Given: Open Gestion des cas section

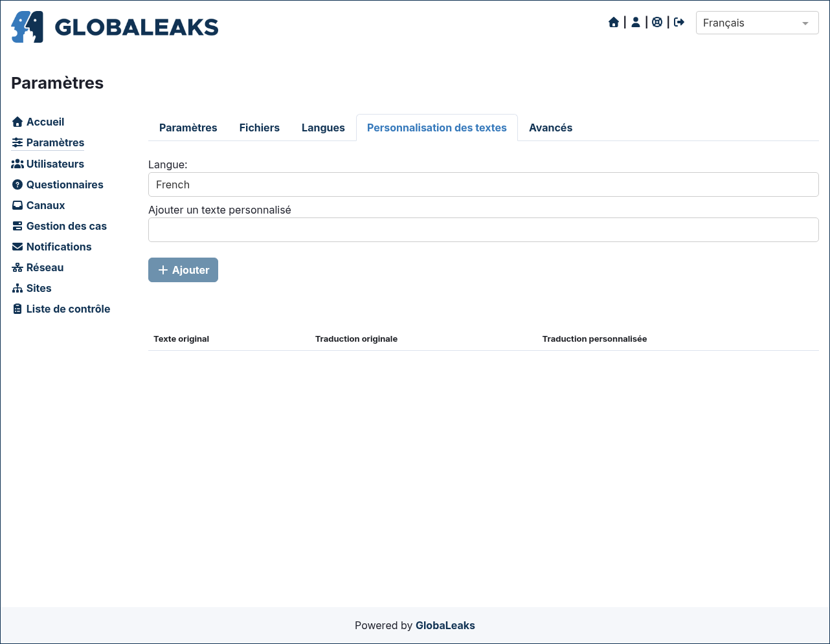Looking at the screenshot, I should (67, 226).
